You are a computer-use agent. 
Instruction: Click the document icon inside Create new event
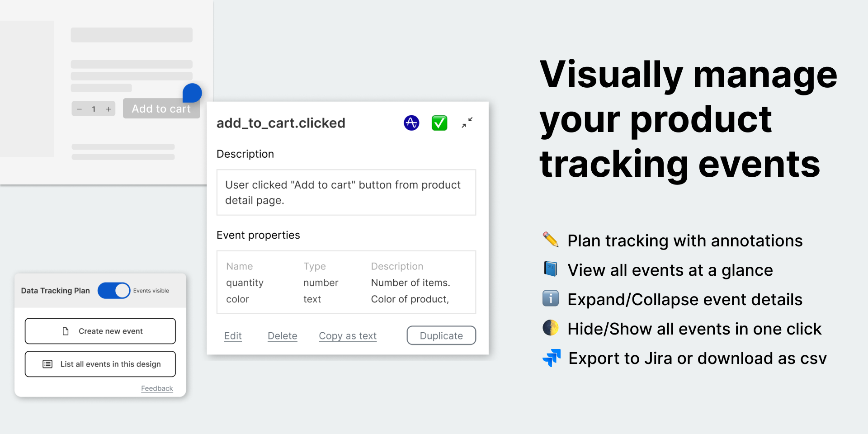66,331
